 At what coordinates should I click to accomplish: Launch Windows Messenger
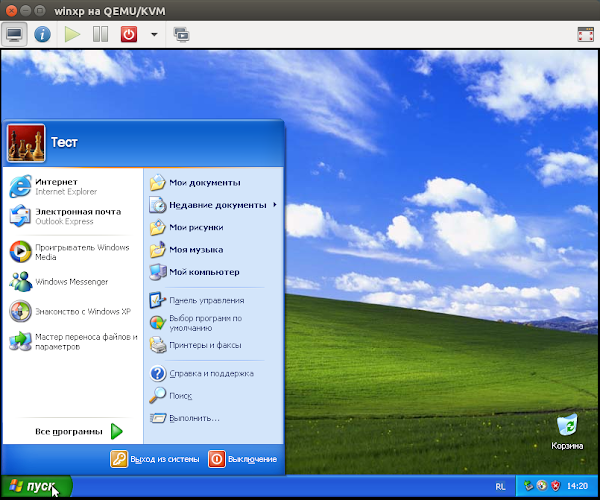73,282
